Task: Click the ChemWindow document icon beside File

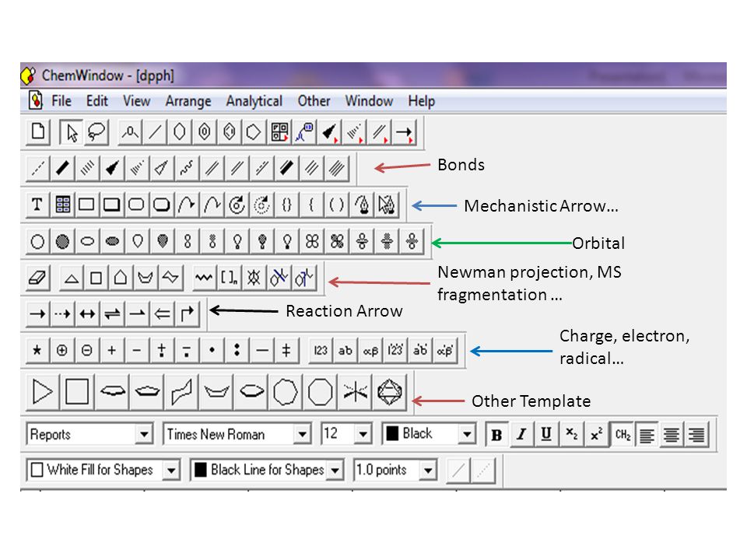Action: coord(35,100)
